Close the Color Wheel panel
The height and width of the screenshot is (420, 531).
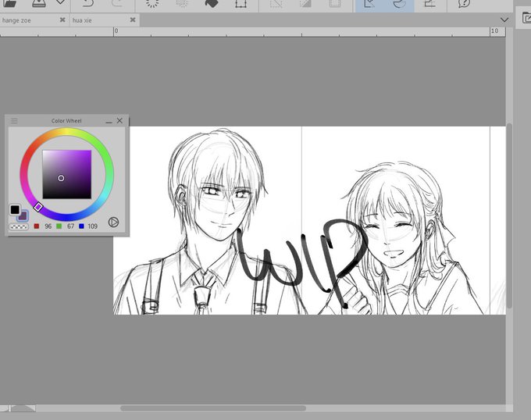click(119, 120)
